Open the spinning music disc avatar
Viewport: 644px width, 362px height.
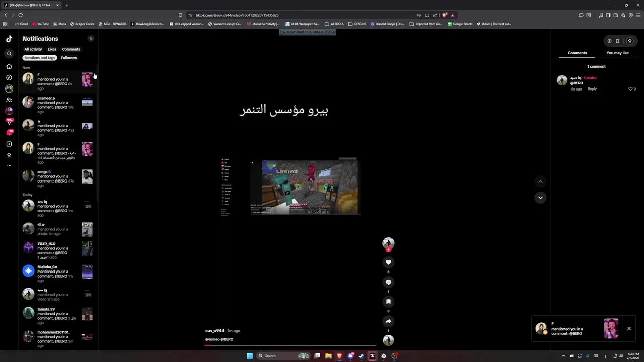coord(388,340)
